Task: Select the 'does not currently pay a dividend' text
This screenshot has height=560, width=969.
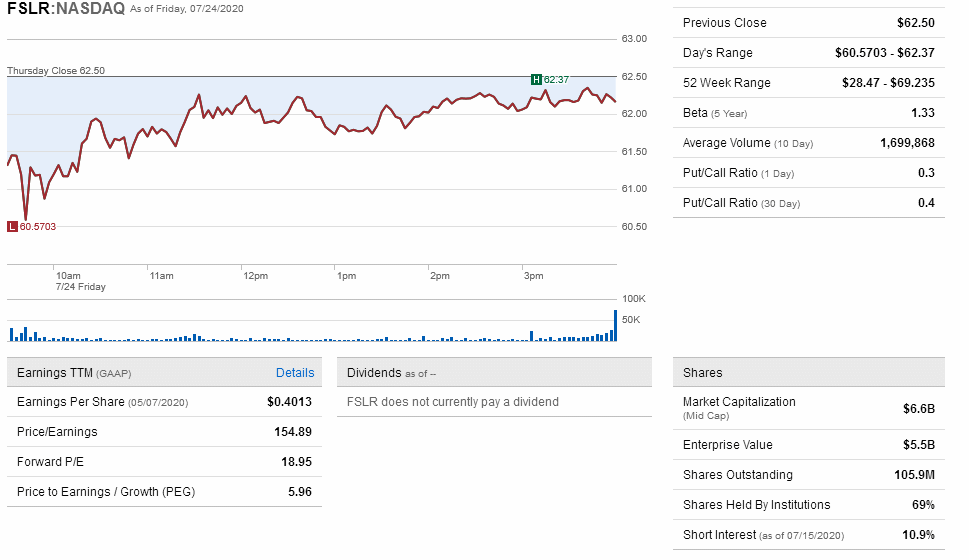Action: tap(470, 402)
